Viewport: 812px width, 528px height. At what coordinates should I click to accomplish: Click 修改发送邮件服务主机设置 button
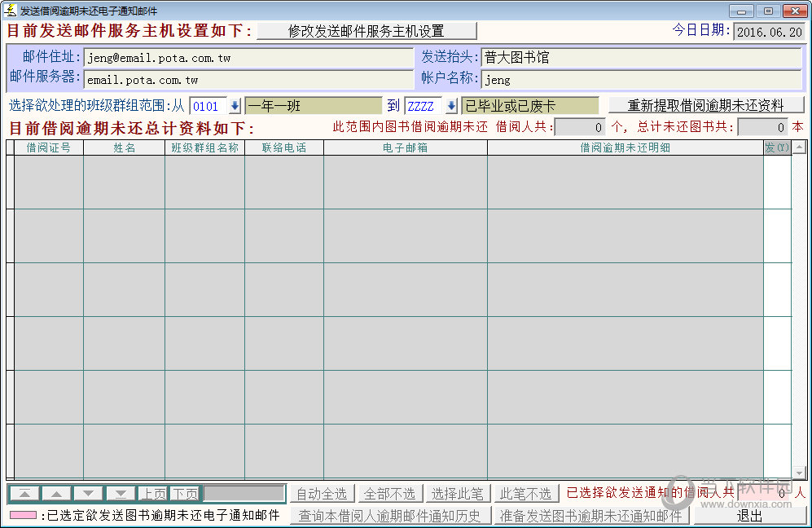(x=366, y=31)
